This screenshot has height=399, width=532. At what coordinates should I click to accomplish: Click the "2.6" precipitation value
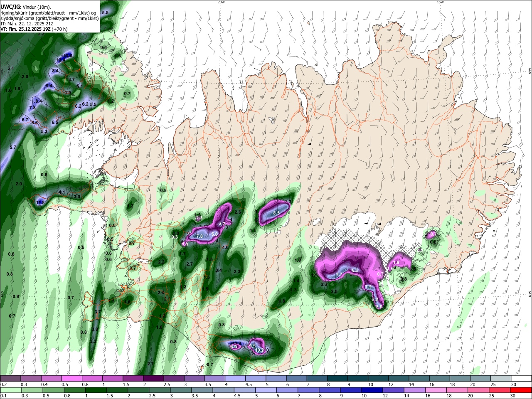(x=238, y=212)
